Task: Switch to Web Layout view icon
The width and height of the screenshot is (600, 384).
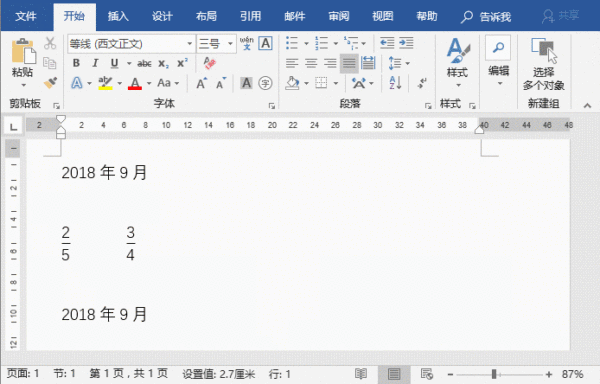Action: pos(426,374)
